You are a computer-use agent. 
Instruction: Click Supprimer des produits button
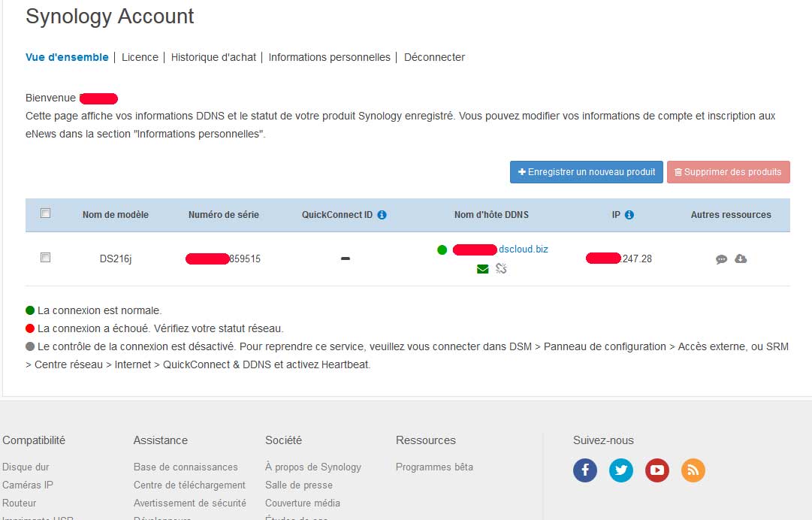pyautogui.click(x=729, y=172)
